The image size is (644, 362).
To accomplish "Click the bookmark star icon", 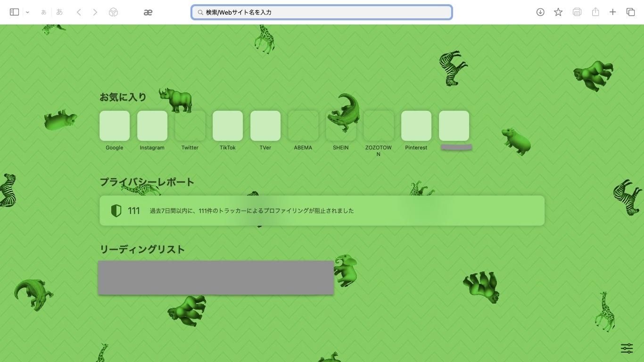I will click(x=558, y=12).
